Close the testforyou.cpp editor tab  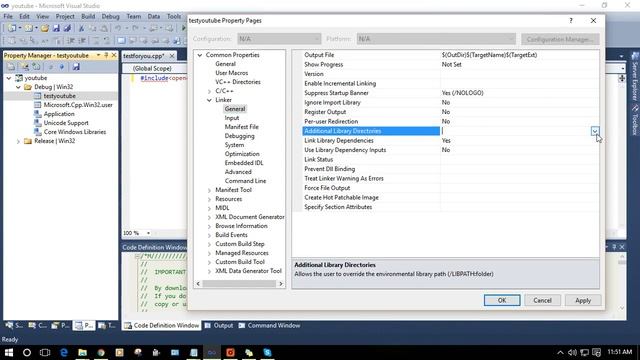click(172, 56)
